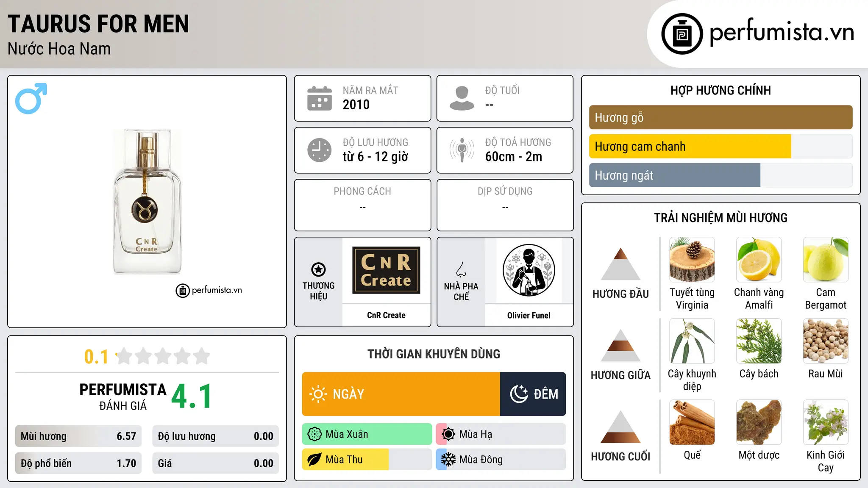Viewport: 868px width, 488px height.
Task: Select the Chanh vàng Amalfi note image
Action: pos(759,260)
